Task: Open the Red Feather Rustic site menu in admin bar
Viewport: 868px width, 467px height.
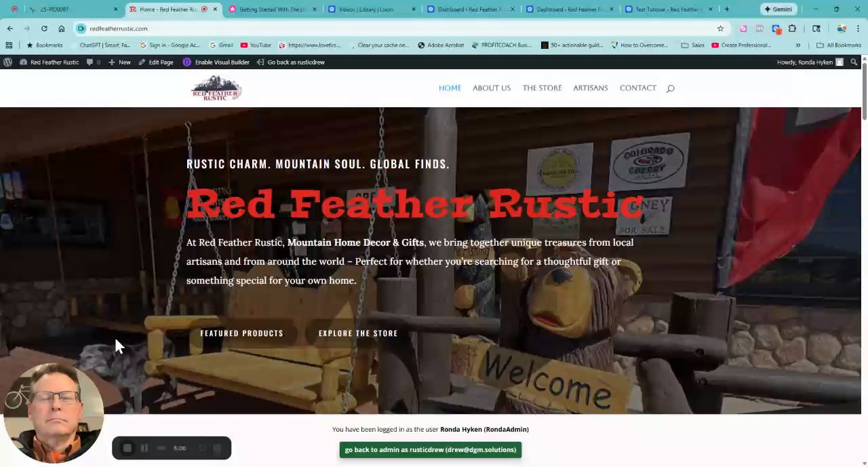Action: pyautogui.click(x=50, y=62)
